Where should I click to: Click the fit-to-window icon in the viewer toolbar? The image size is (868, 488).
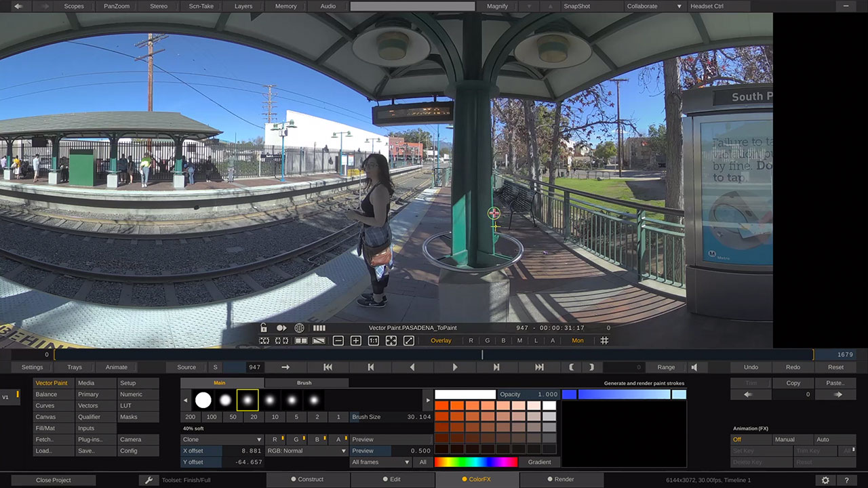coord(391,341)
